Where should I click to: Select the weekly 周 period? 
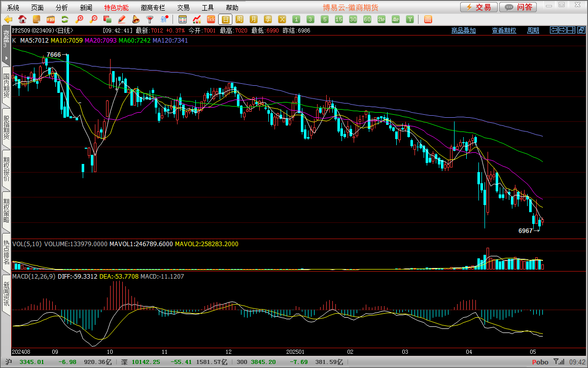pyautogui.click(x=239, y=19)
